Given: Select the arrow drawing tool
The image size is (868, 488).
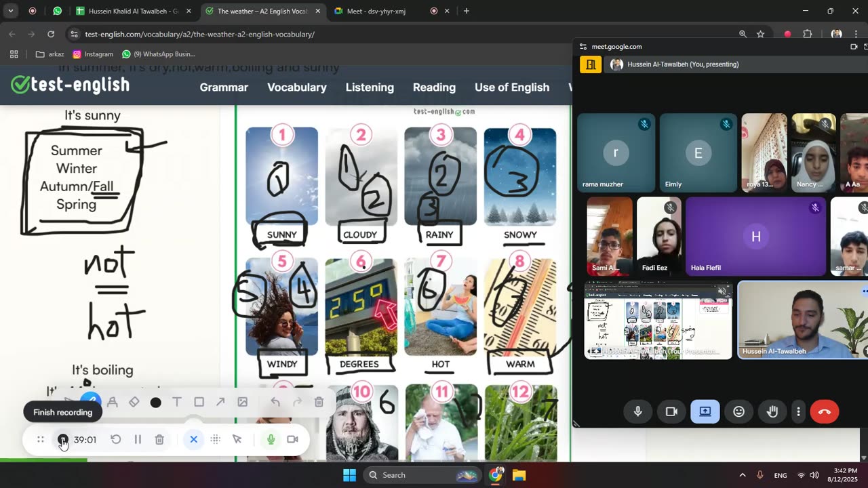Looking at the screenshot, I should pos(220,402).
